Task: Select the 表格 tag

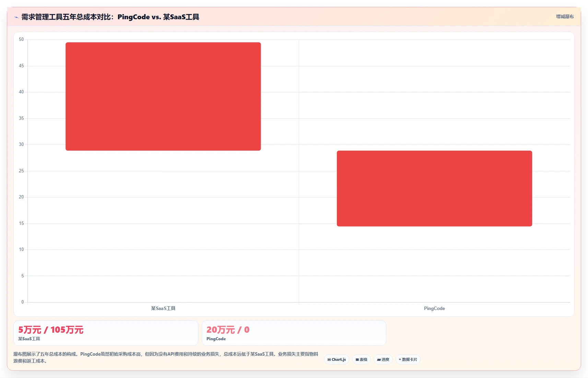Action: [x=362, y=359]
